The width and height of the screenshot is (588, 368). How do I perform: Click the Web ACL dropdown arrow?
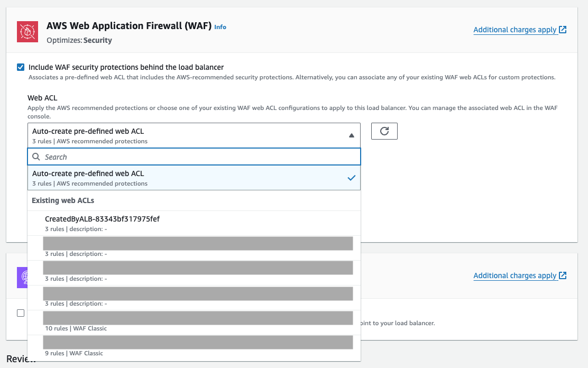[352, 135]
